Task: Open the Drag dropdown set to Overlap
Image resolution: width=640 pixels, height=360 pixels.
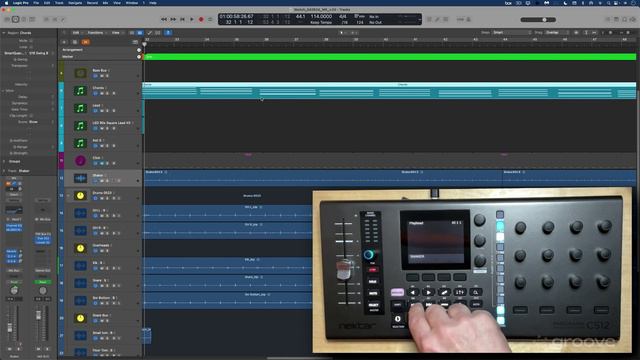Action: (x=557, y=33)
